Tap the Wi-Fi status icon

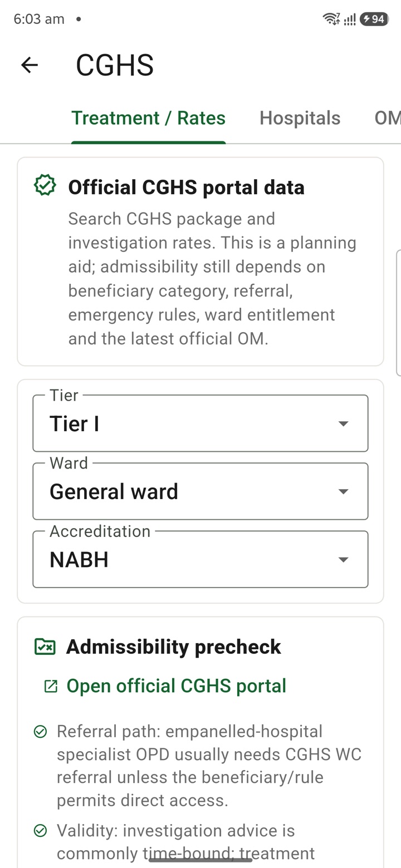pyautogui.click(x=331, y=19)
